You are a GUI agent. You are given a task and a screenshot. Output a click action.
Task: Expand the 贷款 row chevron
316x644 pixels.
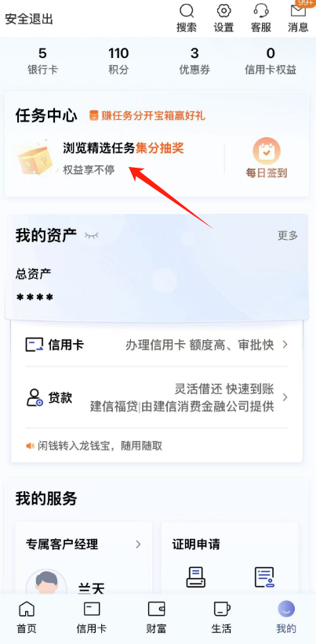(x=285, y=397)
